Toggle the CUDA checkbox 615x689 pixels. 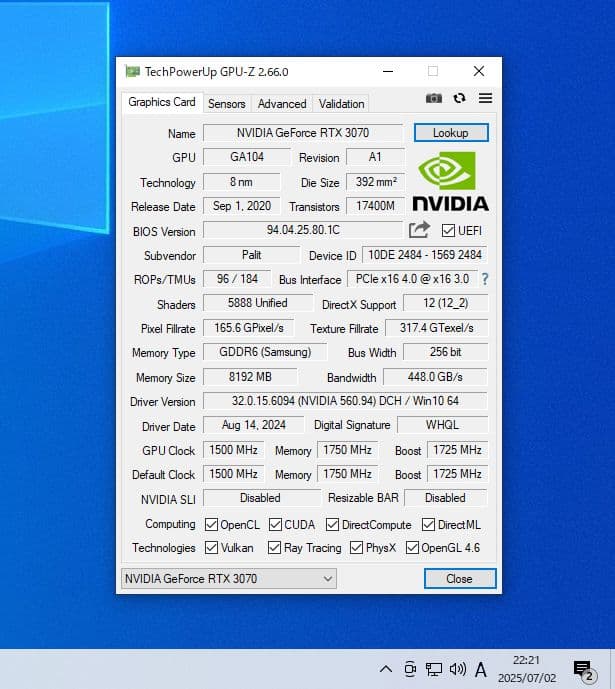[275, 524]
